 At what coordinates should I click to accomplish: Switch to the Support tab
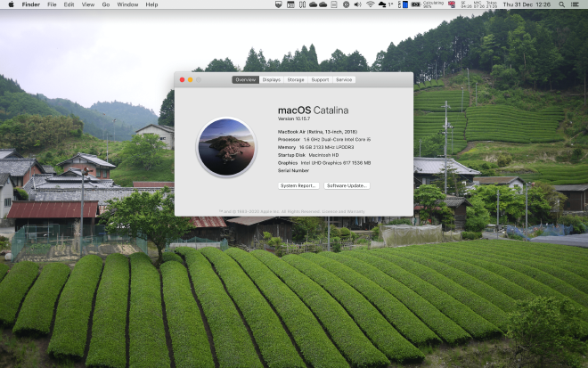tap(320, 80)
